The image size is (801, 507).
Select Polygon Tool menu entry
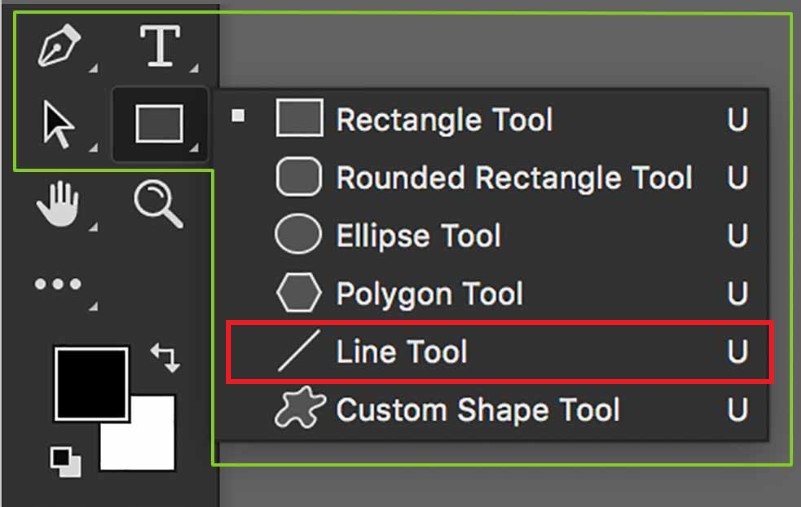pyautogui.click(x=429, y=294)
